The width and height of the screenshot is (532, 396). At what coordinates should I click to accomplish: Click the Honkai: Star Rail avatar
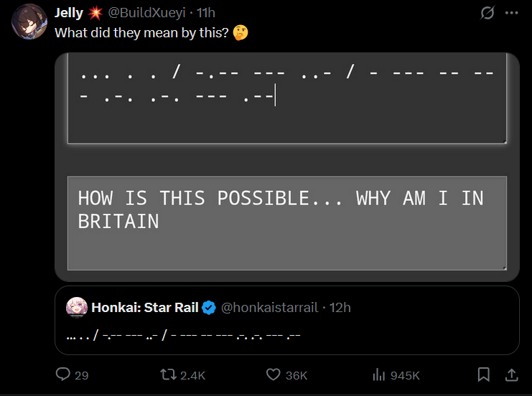click(x=77, y=307)
